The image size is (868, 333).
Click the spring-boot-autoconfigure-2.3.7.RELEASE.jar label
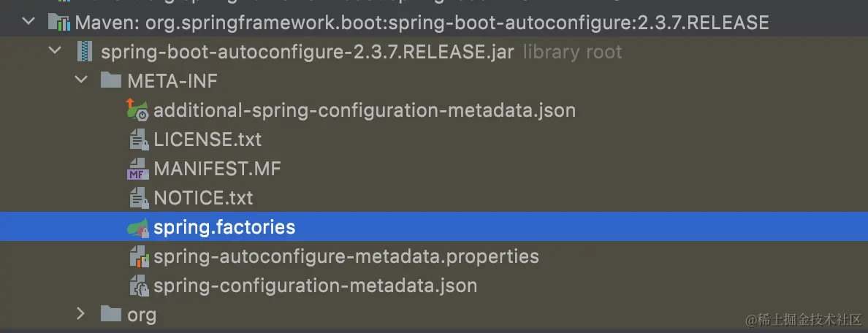click(x=307, y=52)
